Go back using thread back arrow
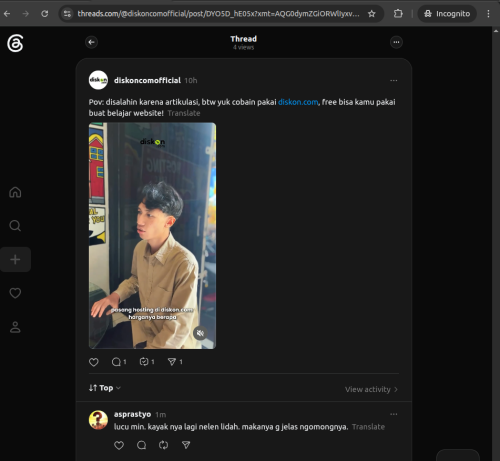This screenshot has width=500, height=461. coord(91,42)
